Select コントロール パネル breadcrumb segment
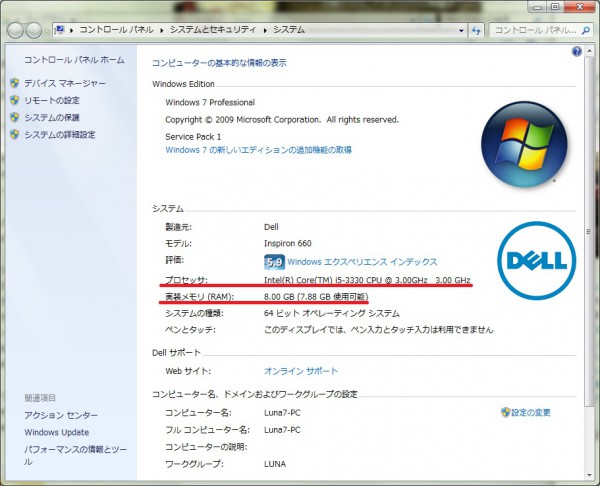This screenshot has height=486, width=600. tap(116, 30)
